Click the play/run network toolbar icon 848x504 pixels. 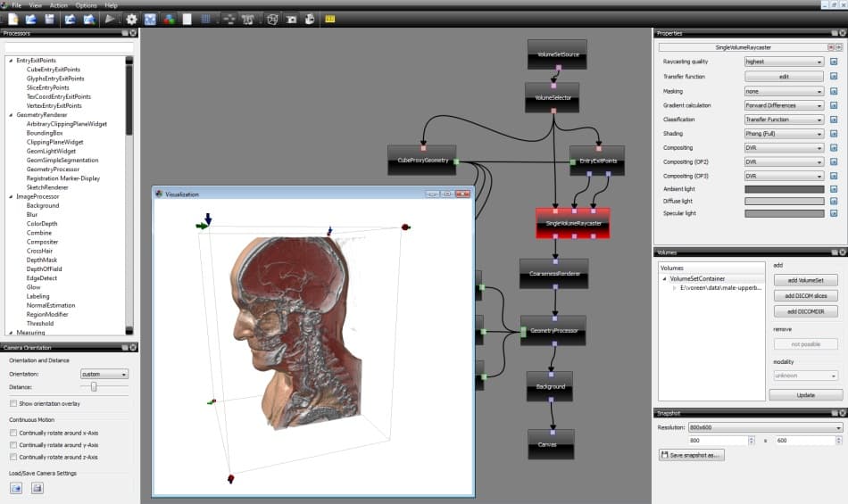click(x=110, y=19)
